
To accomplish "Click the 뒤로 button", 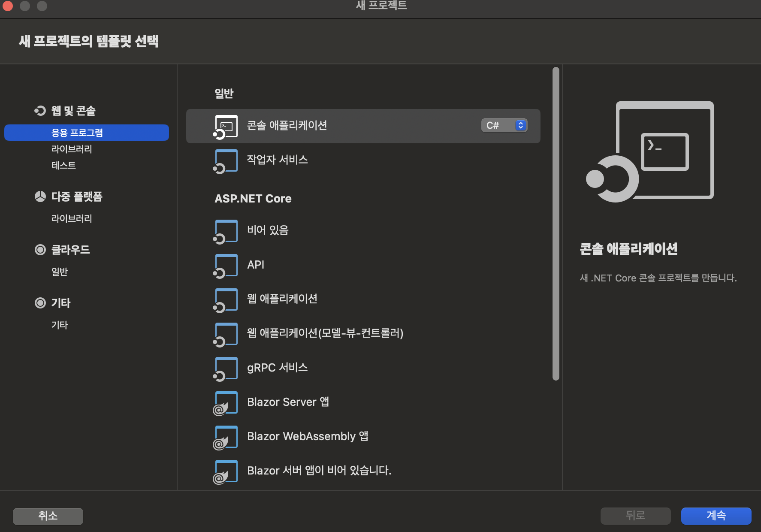I will tap(635, 516).
